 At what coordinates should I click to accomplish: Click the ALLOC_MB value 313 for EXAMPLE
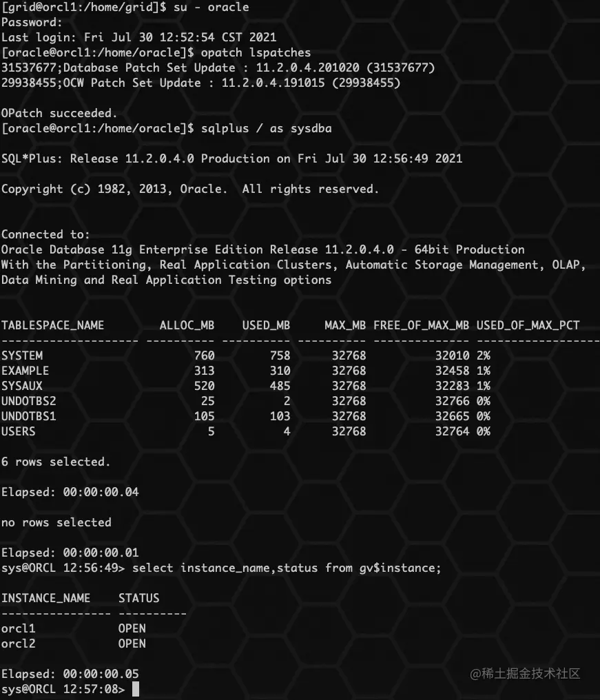(205, 371)
